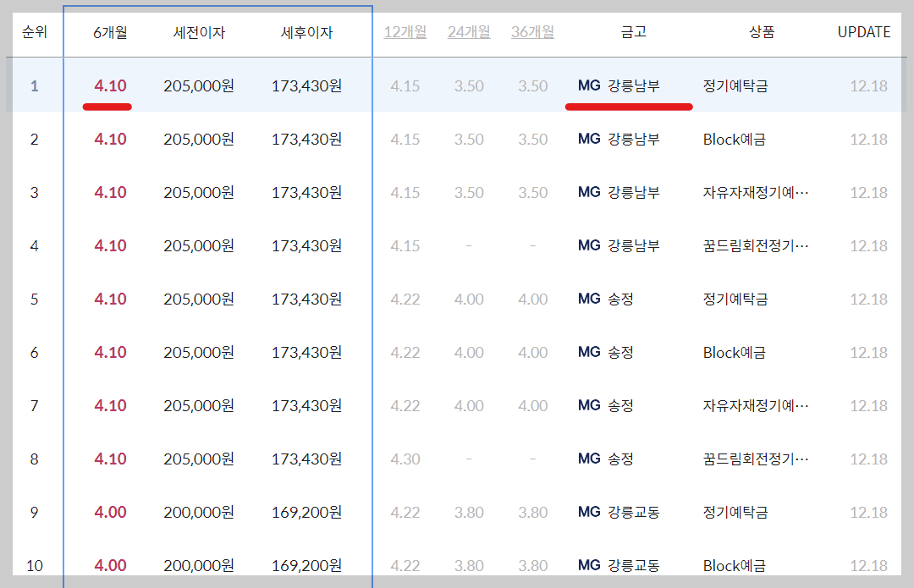Open the 24개월 rates column
The image size is (914, 588).
(x=469, y=32)
